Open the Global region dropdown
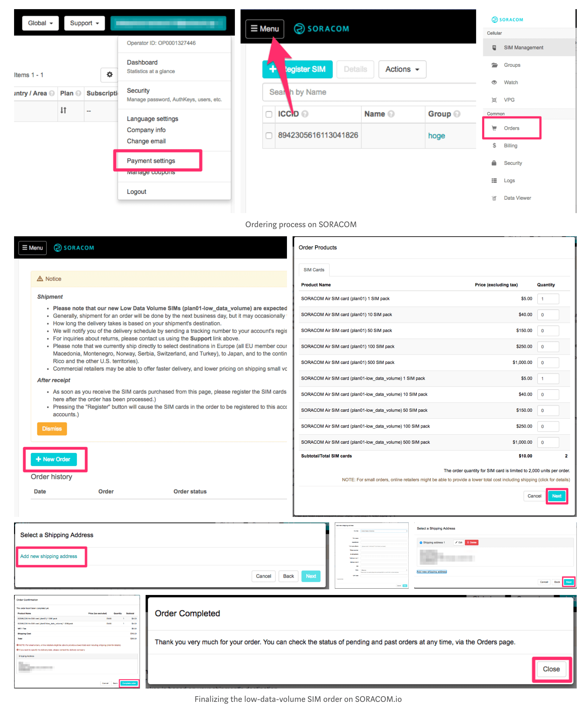 [x=40, y=23]
